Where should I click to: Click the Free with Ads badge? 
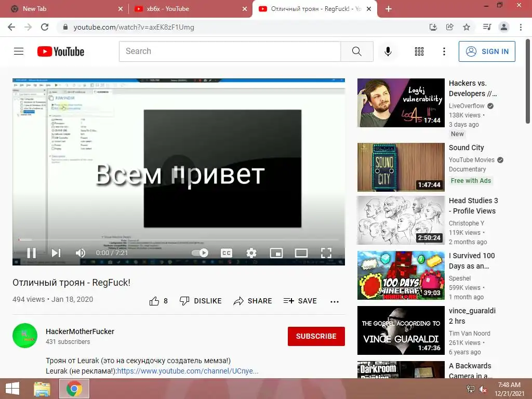click(471, 181)
